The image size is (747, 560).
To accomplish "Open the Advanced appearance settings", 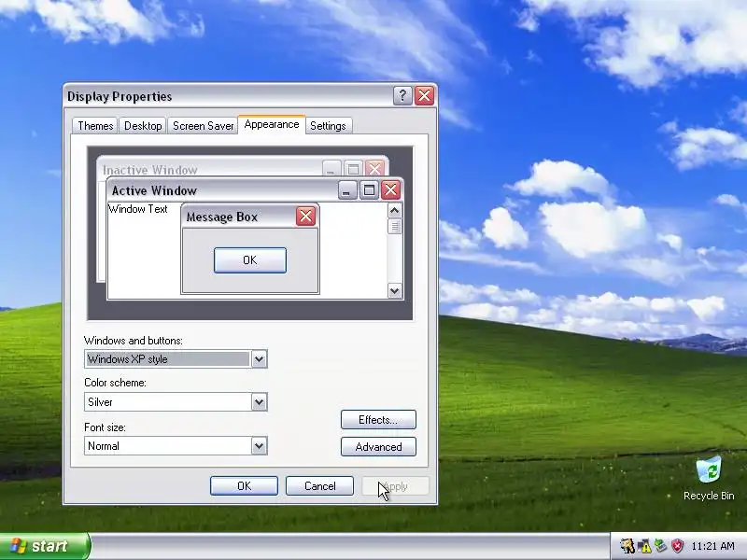I will click(x=378, y=447).
